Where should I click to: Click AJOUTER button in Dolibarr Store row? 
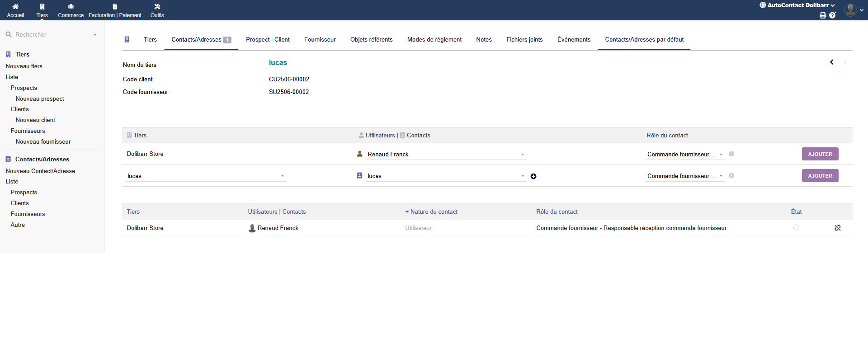820,154
